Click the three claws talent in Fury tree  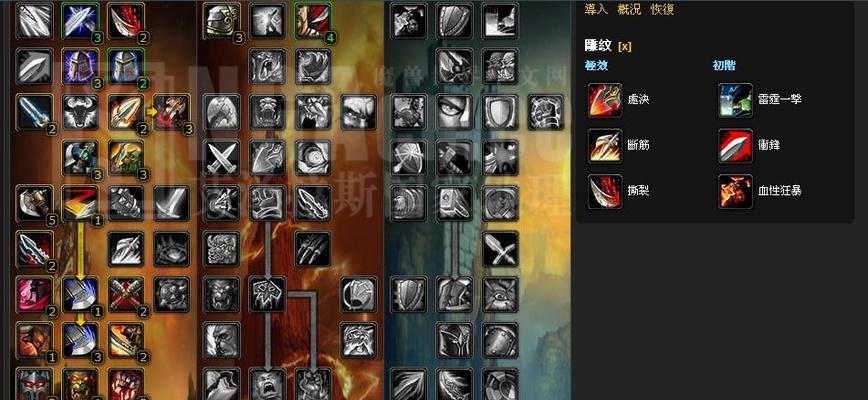[313, 249]
